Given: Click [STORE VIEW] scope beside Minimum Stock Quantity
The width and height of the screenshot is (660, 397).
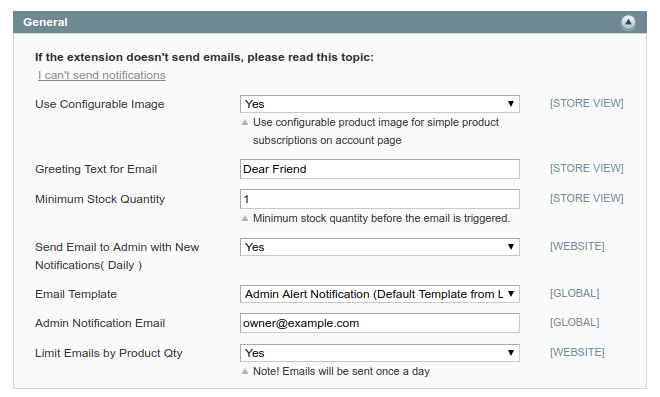Looking at the screenshot, I should click(586, 198).
